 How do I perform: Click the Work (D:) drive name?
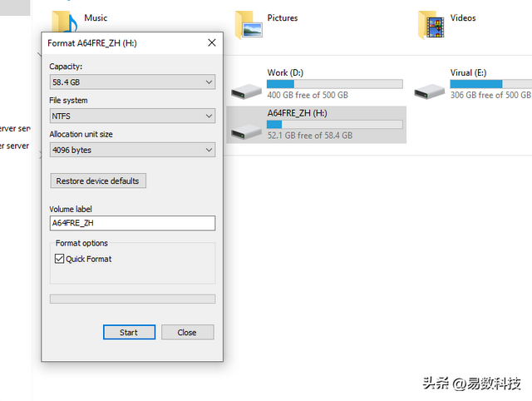[285, 72]
